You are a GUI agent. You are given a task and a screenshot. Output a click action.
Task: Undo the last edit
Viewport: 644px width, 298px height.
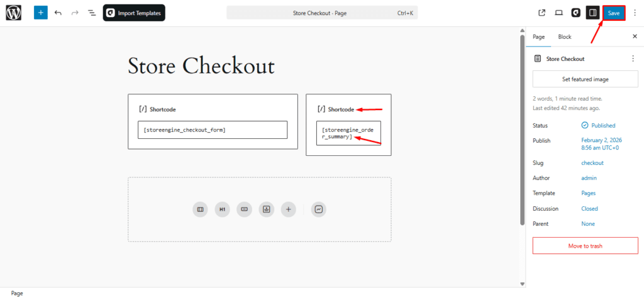point(58,13)
